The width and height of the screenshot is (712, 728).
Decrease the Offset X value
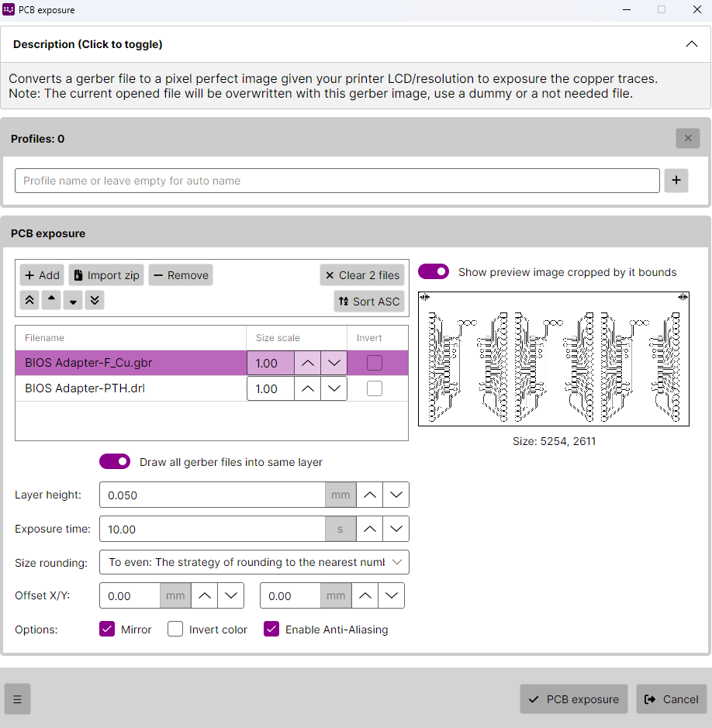(231, 595)
